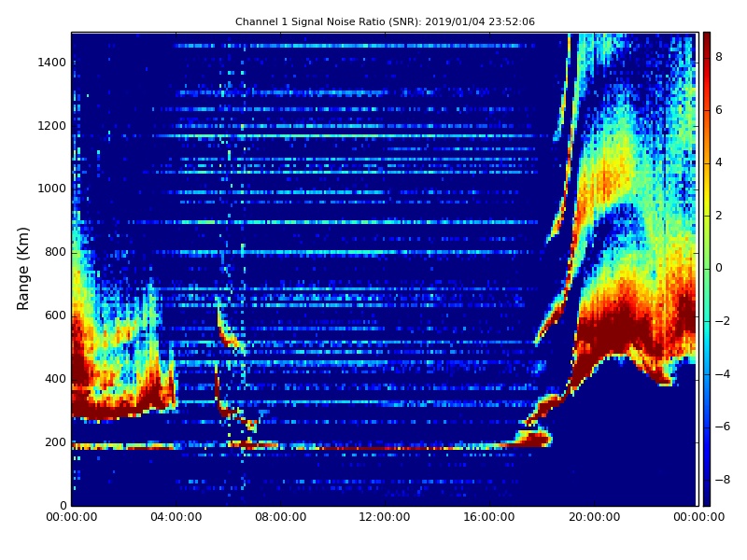747x560 pixels.
Task: Click the 1400 range tick label
Action: click(x=52, y=63)
